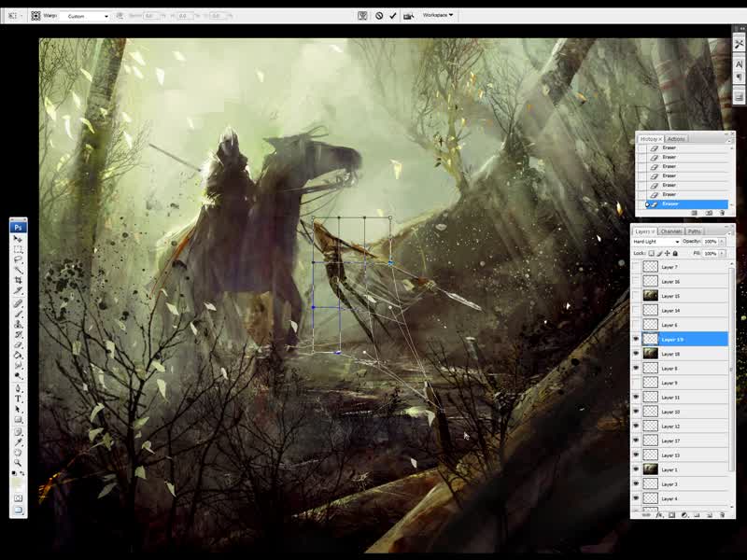Click the Photoshop logo atop the toolbox
This screenshot has height=560, width=747.
coord(18,227)
